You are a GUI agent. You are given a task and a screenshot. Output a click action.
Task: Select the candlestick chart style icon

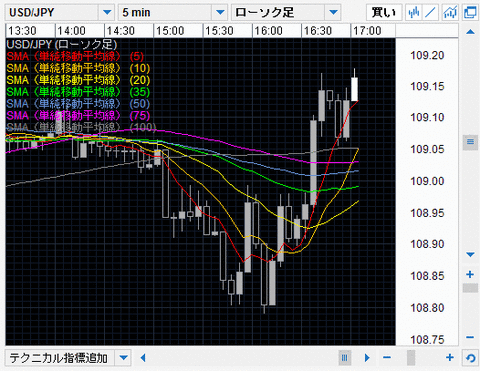click(414, 13)
